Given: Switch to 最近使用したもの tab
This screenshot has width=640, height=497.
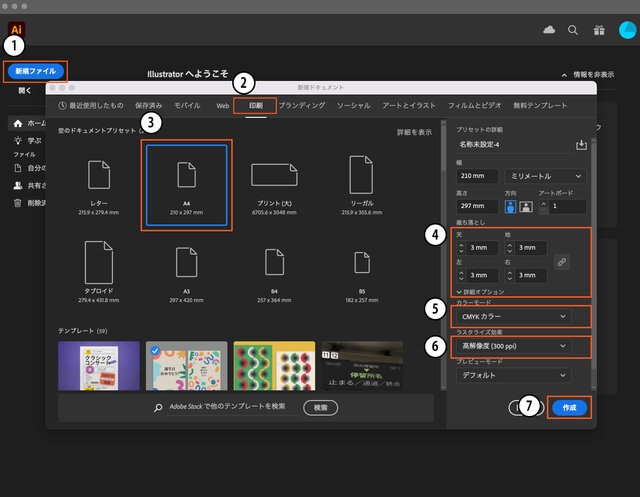Looking at the screenshot, I should click(91, 106).
